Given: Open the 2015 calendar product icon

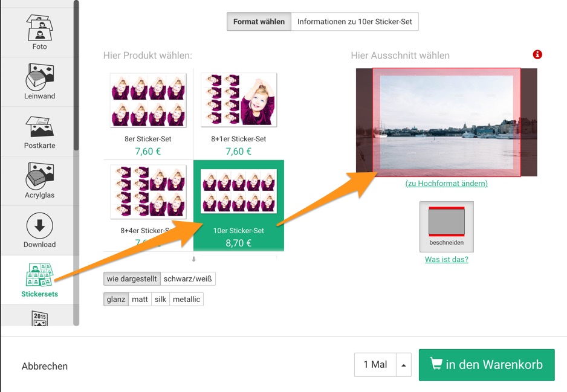Looking at the screenshot, I should 39,318.
